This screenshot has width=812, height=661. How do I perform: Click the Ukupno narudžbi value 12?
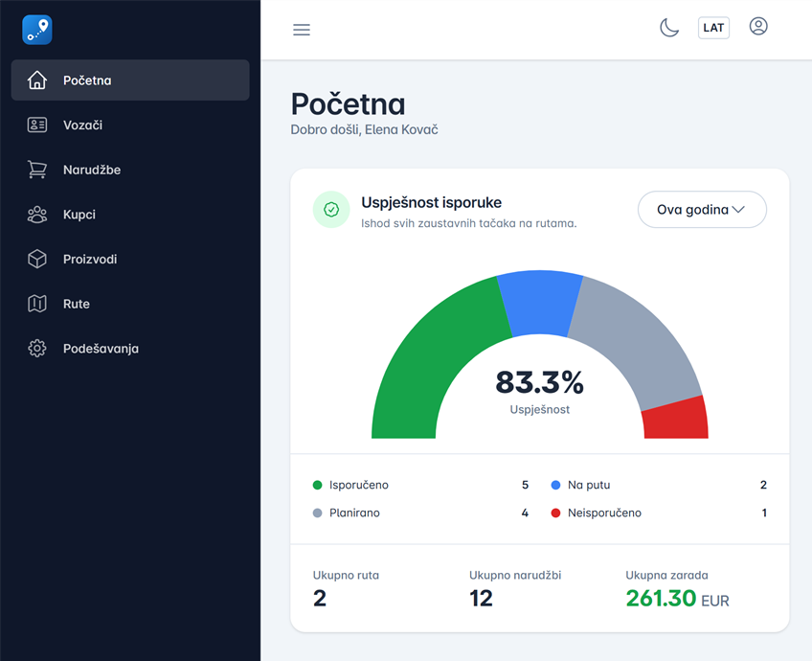coord(481,599)
